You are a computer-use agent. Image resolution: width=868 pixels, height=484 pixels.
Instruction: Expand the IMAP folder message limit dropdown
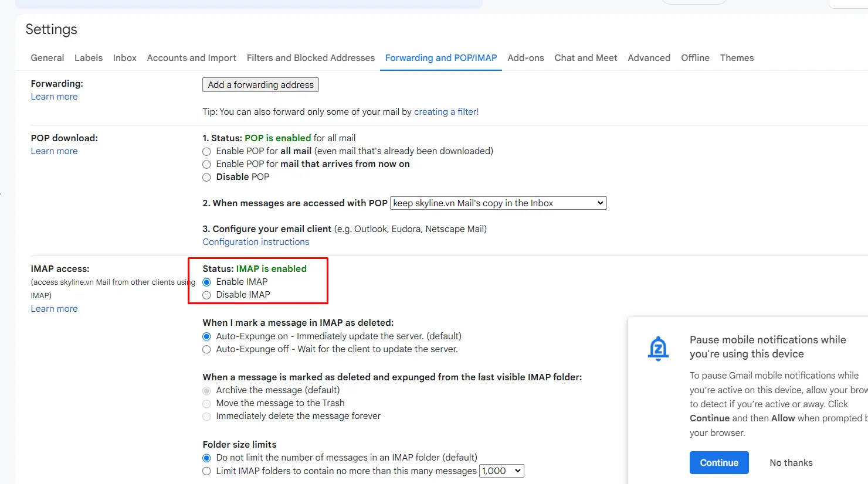(x=501, y=471)
